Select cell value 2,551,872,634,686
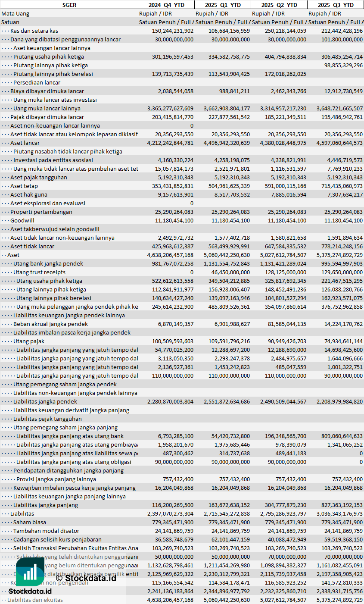364x604 pixels. [x=227, y=401]
